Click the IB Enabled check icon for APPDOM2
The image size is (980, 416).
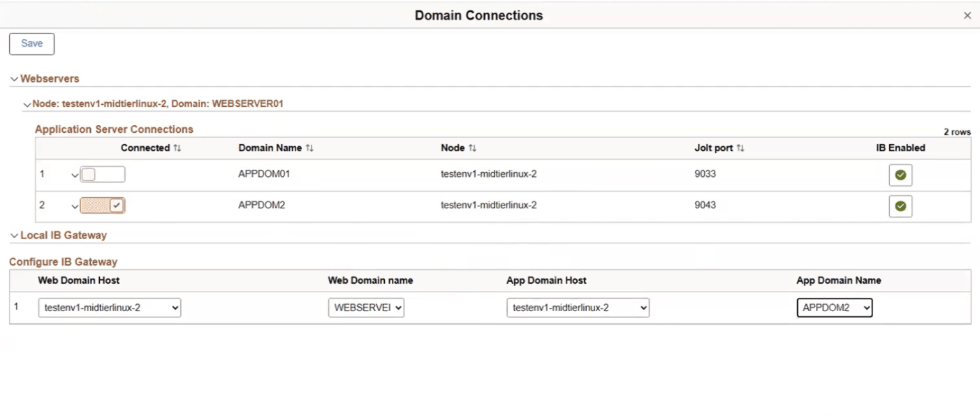point(900,206)
